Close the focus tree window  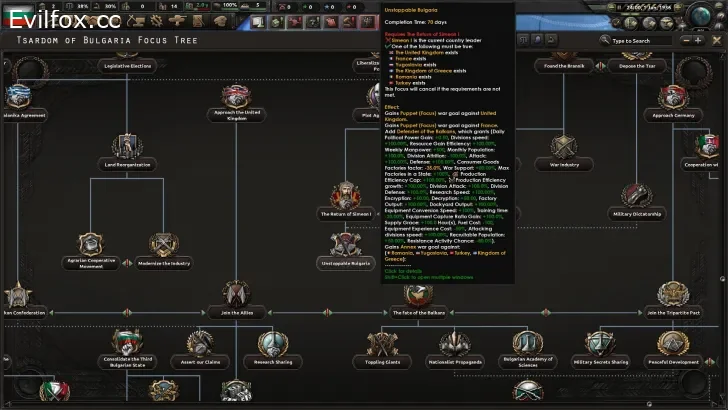(717, 41)
